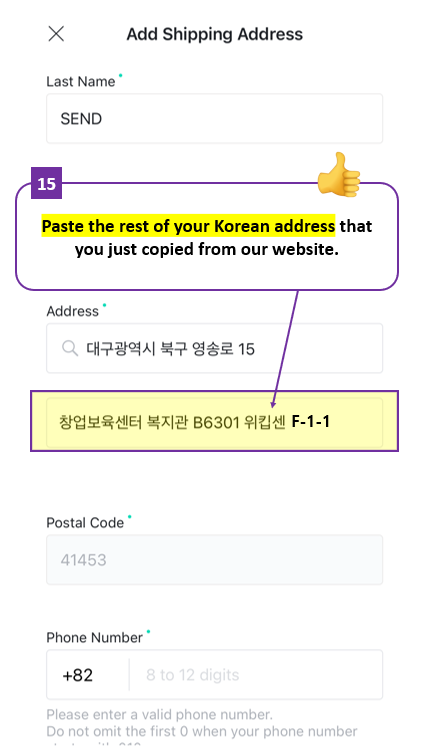Focus the phone field with 8 to 12 digits

[256, 675]
